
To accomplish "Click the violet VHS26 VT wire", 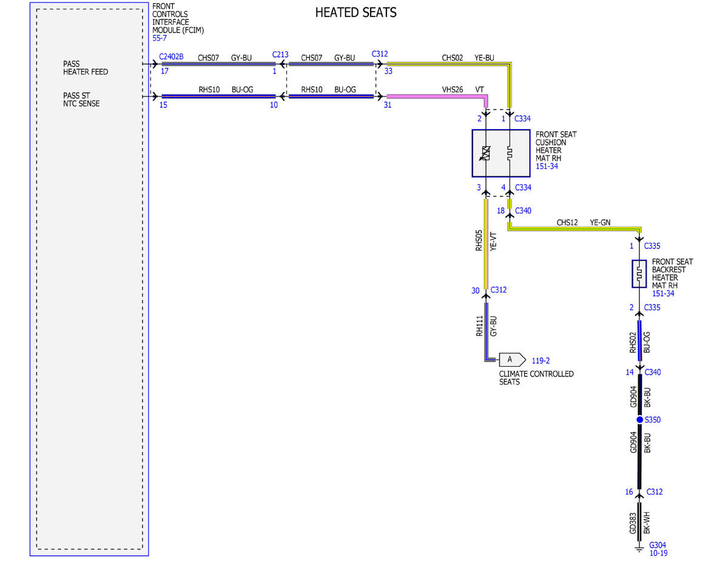I will click(x=437, y=96).
